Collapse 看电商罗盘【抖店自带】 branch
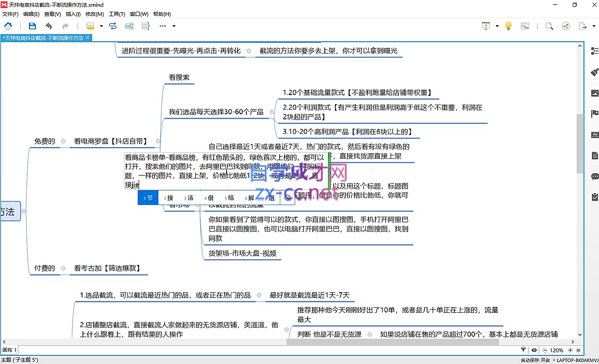599x364 pixels. 158,141
